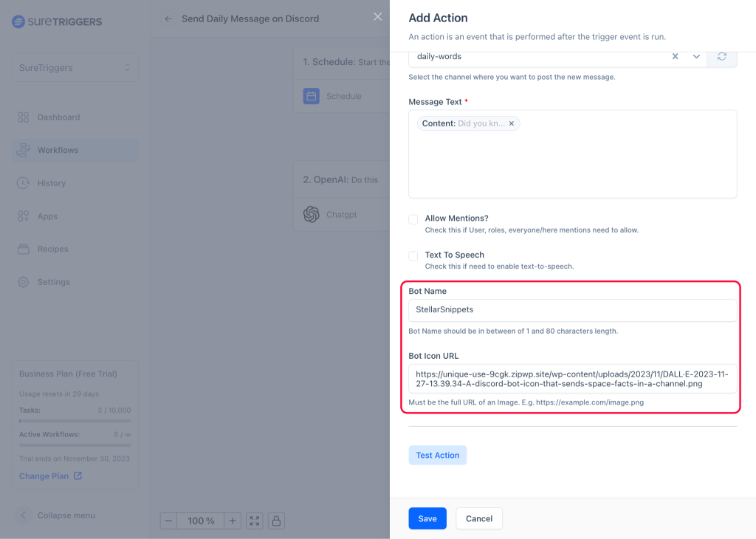Remove the Content tag from Message Text
756x539 pixels.
tap(511, 123)
